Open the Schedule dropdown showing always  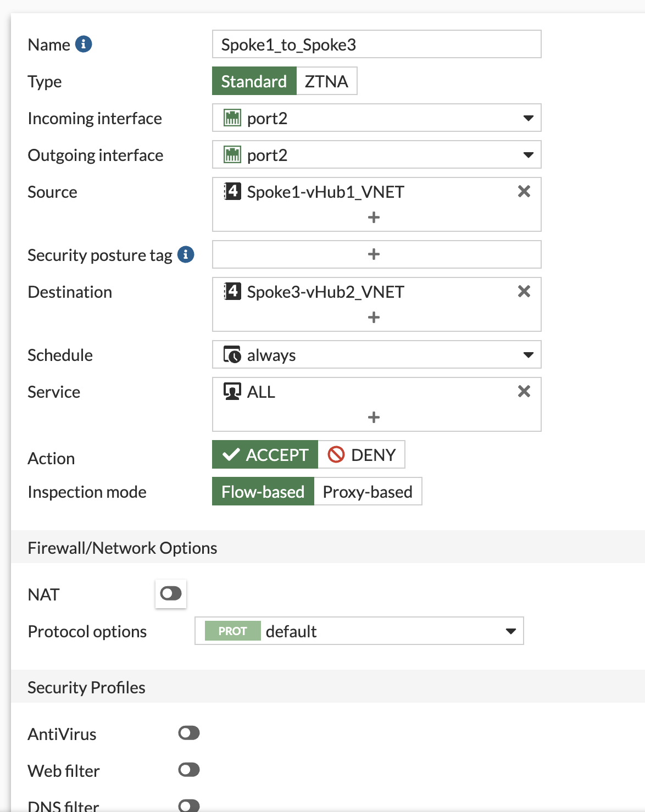click(x=528, y=354)
